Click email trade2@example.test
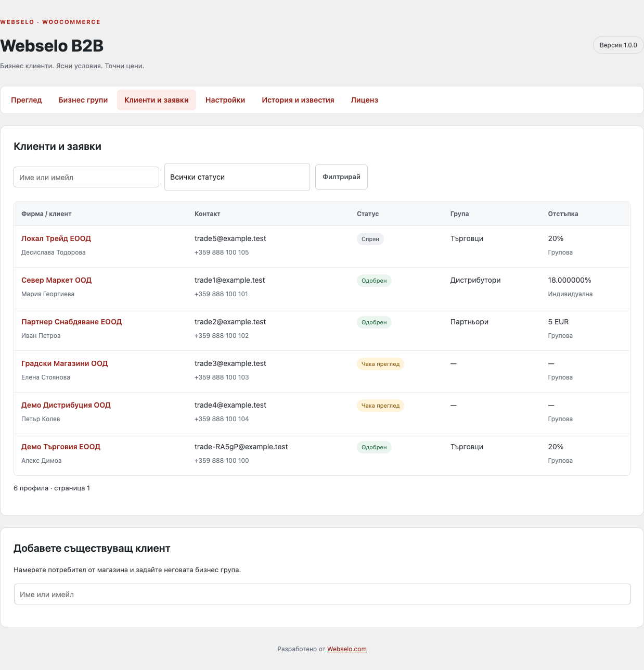 pyautogui.click(x=230, y=322)
